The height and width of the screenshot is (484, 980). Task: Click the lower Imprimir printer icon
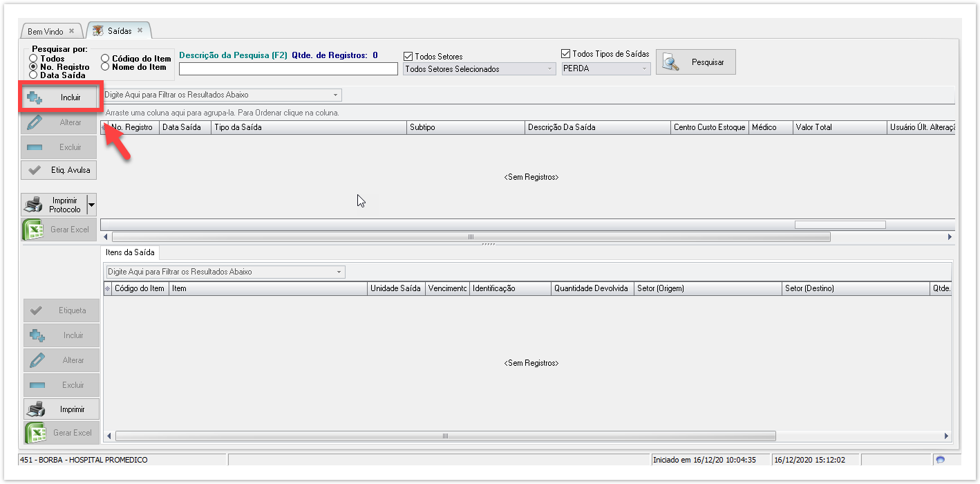(35, 409)
